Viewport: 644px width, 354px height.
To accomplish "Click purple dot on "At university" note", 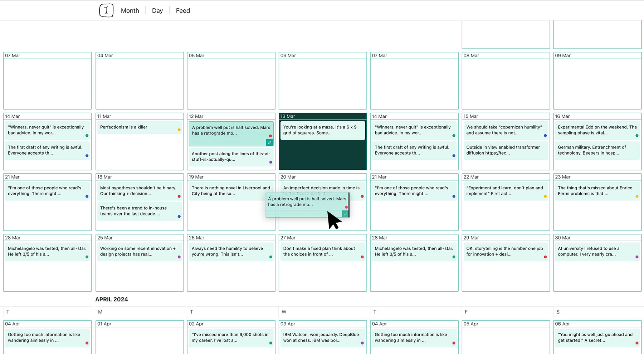I will pyautogui.click(x=637, y=257).
